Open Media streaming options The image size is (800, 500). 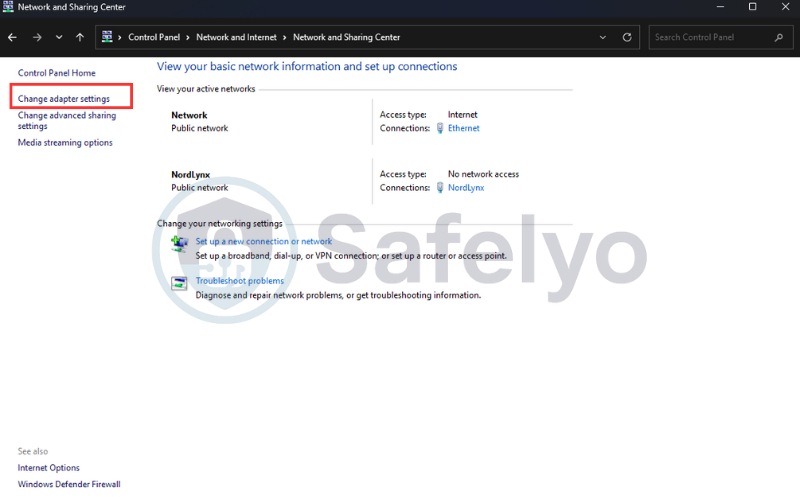pos(65,143)
